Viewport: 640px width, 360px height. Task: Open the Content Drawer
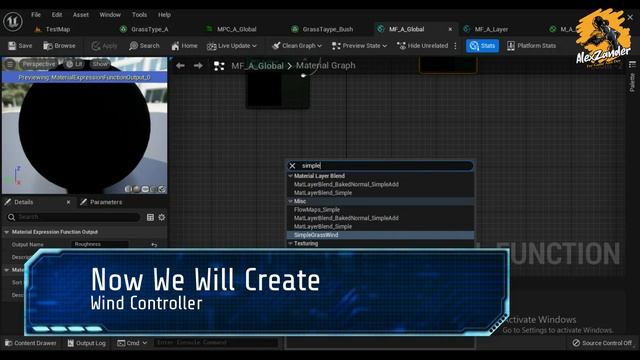click(x=31, y=343)
